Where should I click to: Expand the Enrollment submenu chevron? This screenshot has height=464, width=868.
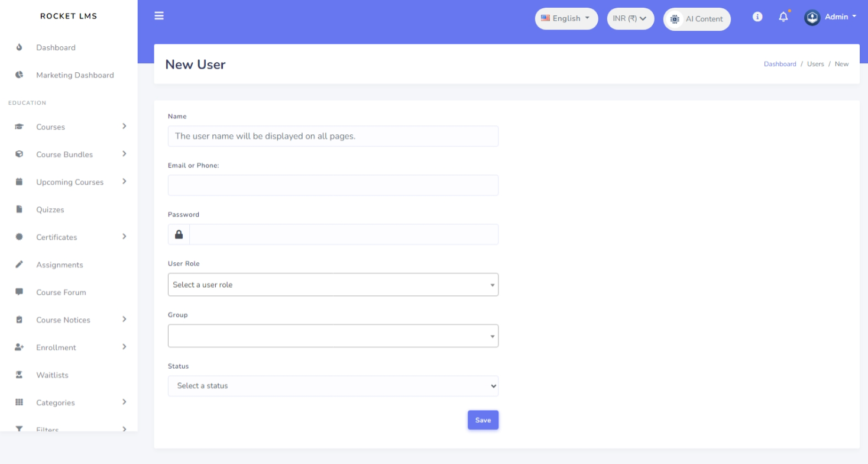pyautogui.click(x=124, y=347)
